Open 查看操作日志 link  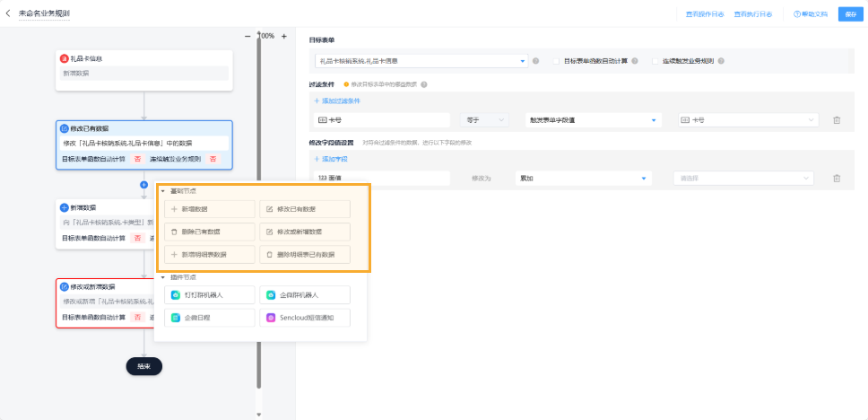coord(705,14)
